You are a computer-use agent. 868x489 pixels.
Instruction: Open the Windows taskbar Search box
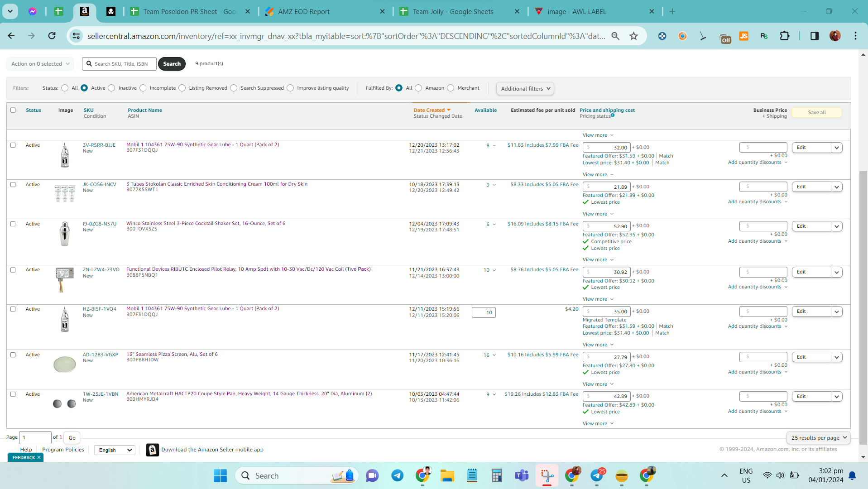297,475
